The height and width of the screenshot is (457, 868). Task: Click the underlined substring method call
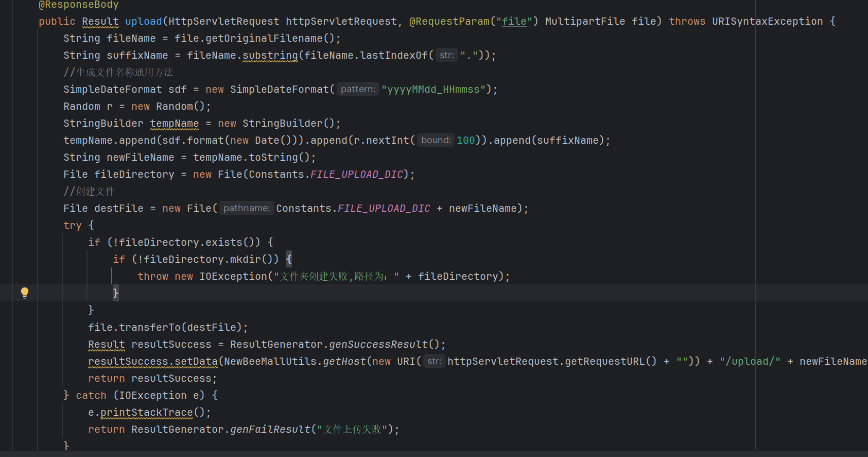point(270,55)
